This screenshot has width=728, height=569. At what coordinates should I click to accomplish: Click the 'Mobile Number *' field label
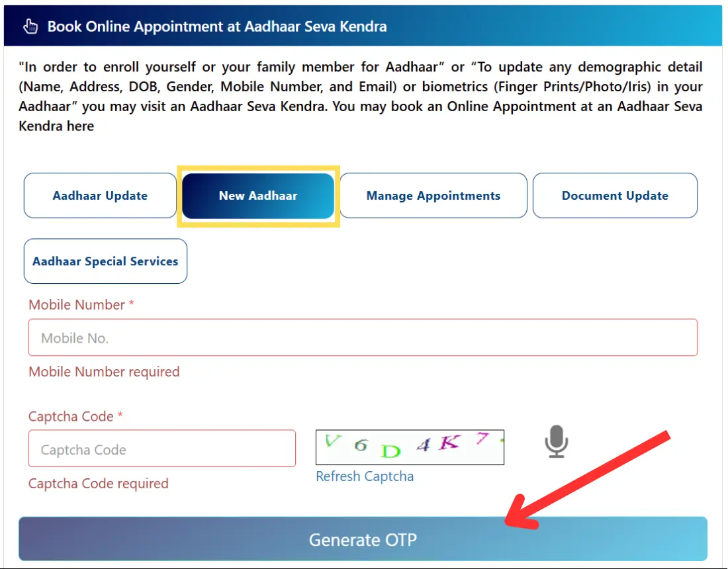click(81, 304)
